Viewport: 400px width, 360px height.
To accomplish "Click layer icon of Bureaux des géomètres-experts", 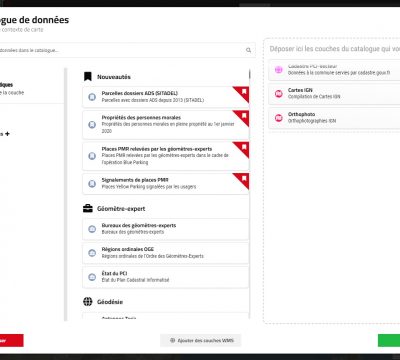I will pyautogui.click(x=92, y=229).
